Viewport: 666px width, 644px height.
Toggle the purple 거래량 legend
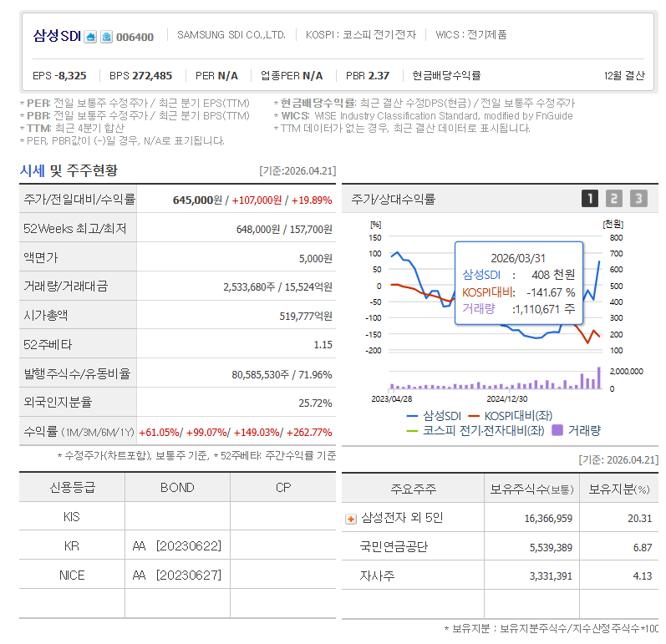coord(577,431)
